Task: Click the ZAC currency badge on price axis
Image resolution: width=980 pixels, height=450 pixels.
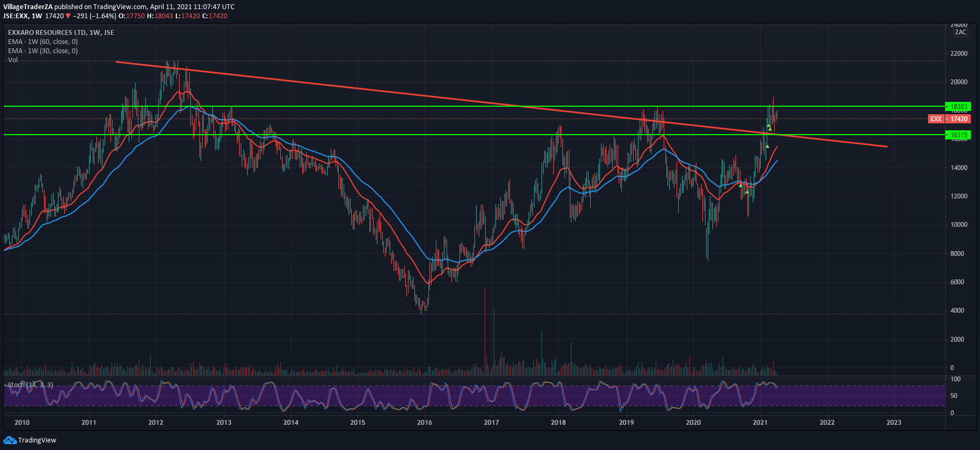Action: click(960, 32)
